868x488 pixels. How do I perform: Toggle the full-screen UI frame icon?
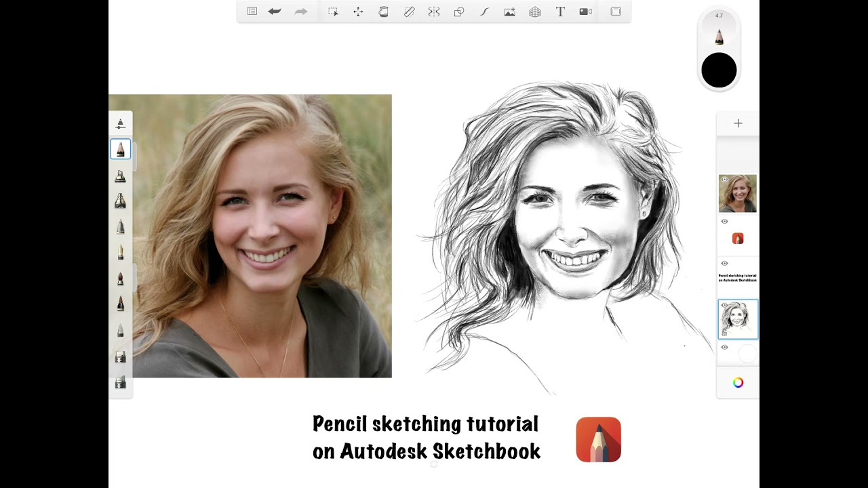(x=616, y=12)
